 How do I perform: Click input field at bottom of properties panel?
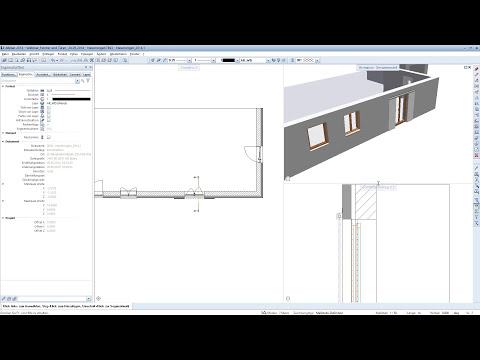coord(52,299)
